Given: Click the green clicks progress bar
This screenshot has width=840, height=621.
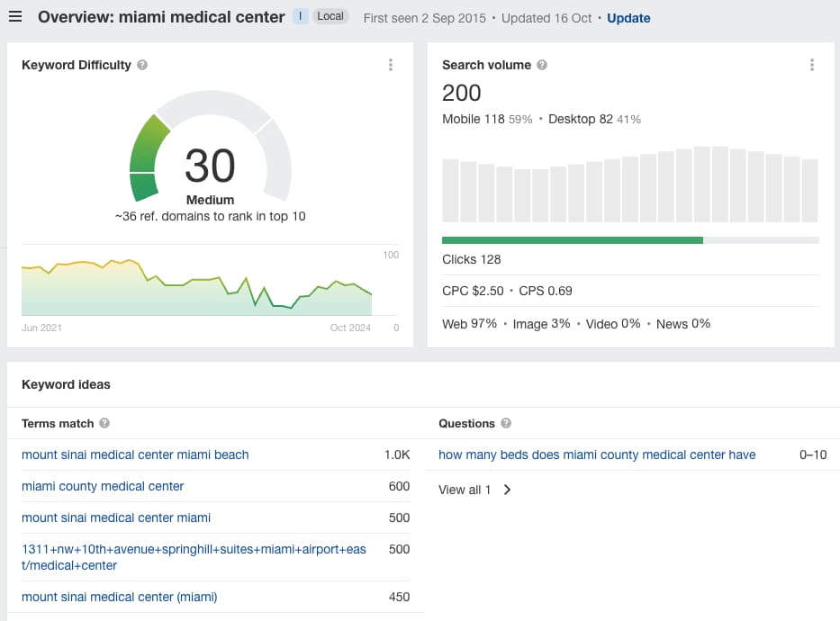Looking at the screenshot, I should (x=573, y=240).
